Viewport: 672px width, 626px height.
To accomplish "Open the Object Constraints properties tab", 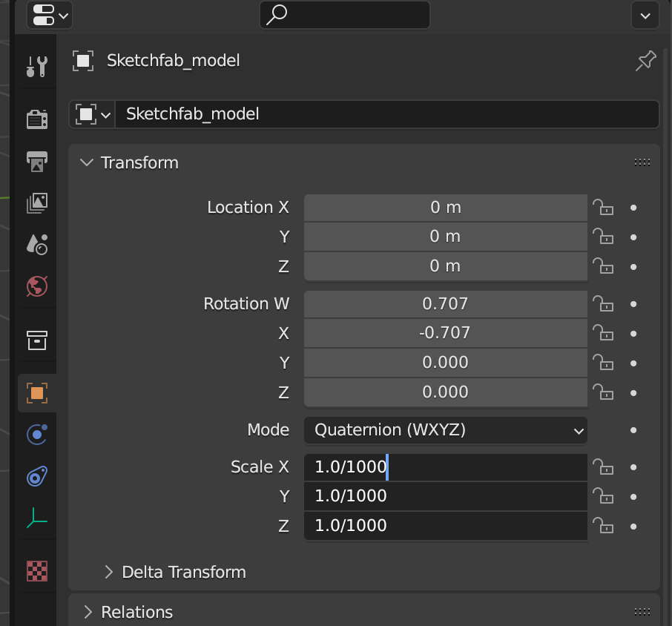I will (x=36, y=477).
